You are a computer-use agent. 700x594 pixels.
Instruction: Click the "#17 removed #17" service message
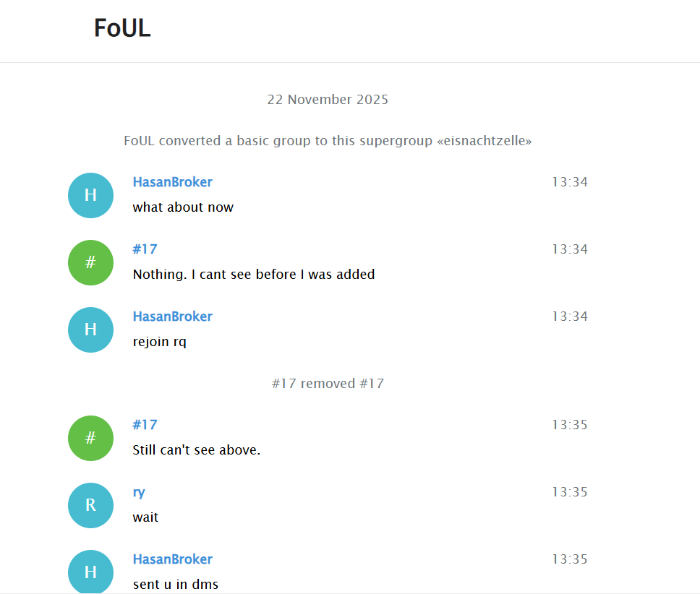(328, 384)
